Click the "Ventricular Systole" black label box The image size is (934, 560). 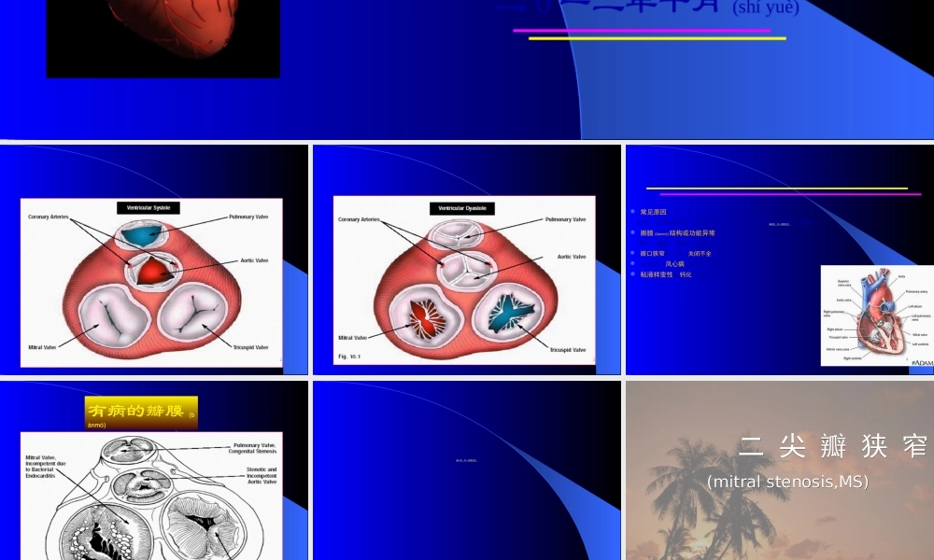pyautogui.click(x=149, y=208)
